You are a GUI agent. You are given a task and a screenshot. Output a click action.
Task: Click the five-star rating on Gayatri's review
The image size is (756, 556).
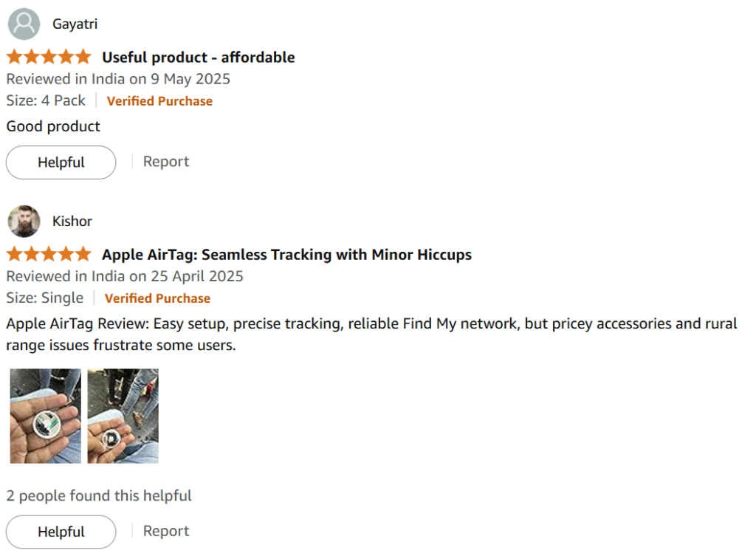coord(49,57)
